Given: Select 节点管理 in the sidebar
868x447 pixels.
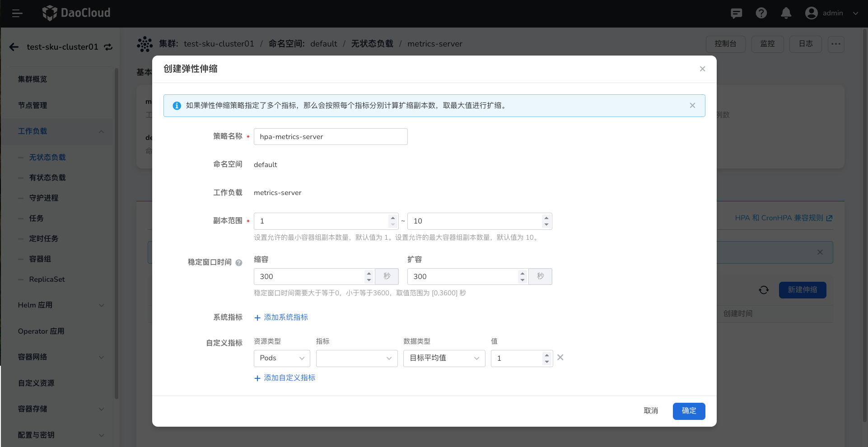Looking at the screenshot, I should pos(32,105).
